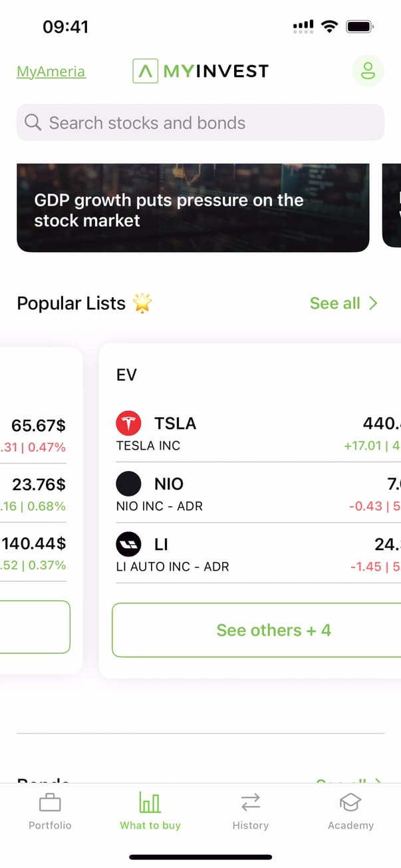Follow the MyAmeria link
Image resolution: width=401 pixels, height=868 pixels.
(x=51, y=72)
